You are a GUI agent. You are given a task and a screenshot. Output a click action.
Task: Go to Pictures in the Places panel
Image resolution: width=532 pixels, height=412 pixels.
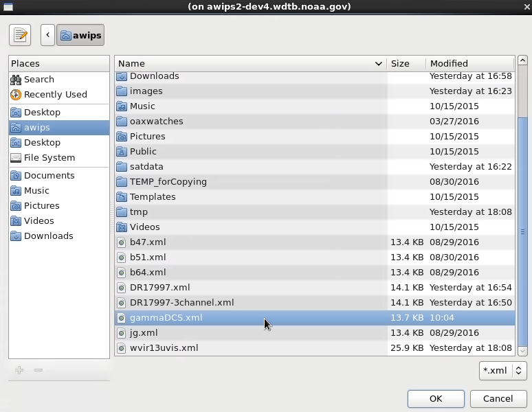[59, 206]
